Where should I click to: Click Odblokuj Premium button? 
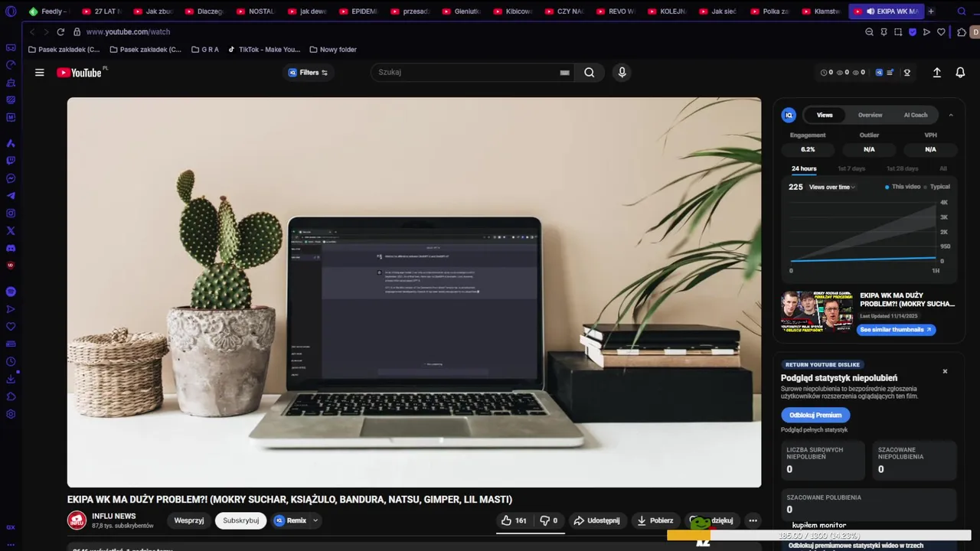tap(815, 415)
